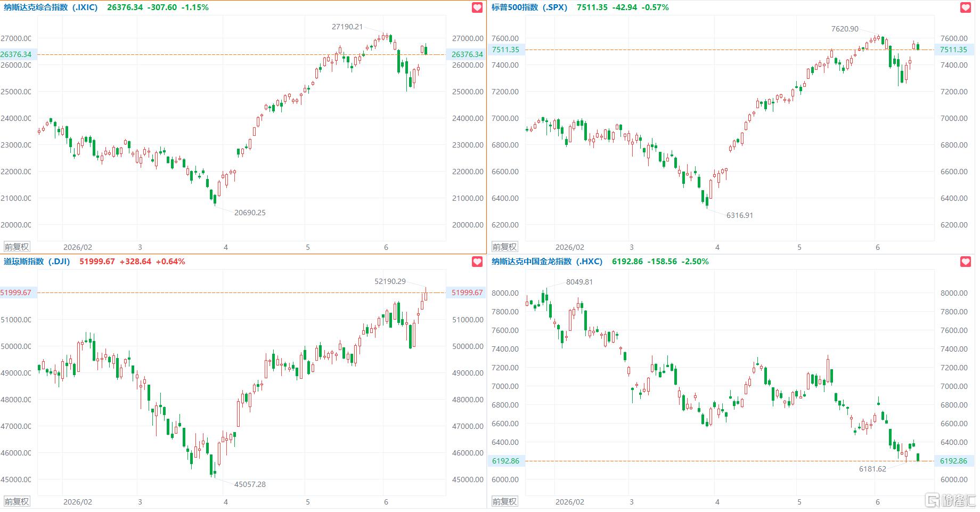Open 前复权 adjustment selector in Nasdaq chart
This screenshot has height=512, width=980.
tap(17, 247)
